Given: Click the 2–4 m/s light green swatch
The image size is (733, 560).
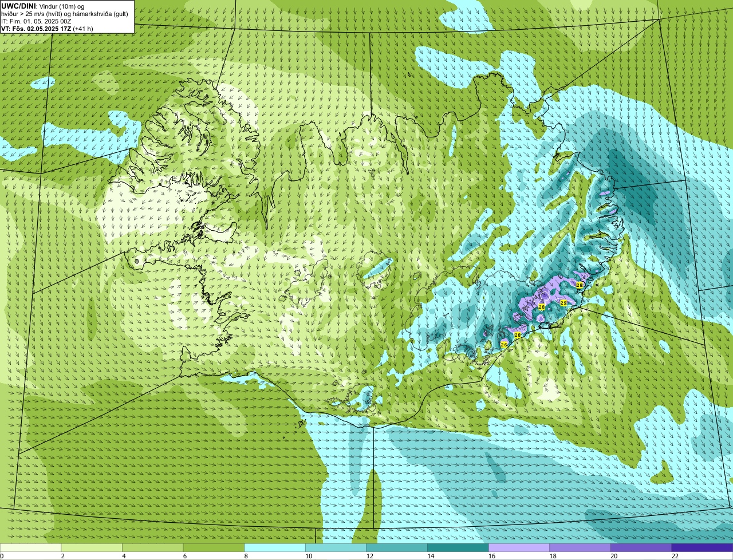Looking at the screenshot, I should tap(92, 547).
